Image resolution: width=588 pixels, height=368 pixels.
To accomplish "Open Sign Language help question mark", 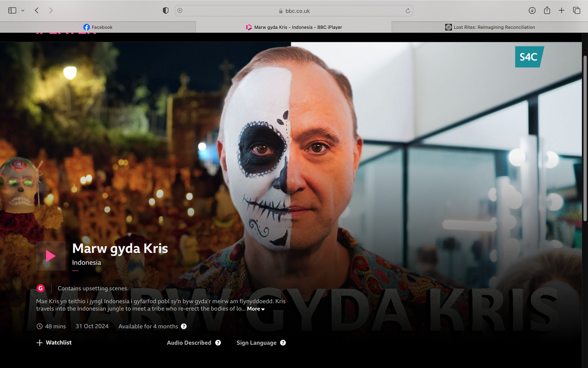I will point(283,342).
